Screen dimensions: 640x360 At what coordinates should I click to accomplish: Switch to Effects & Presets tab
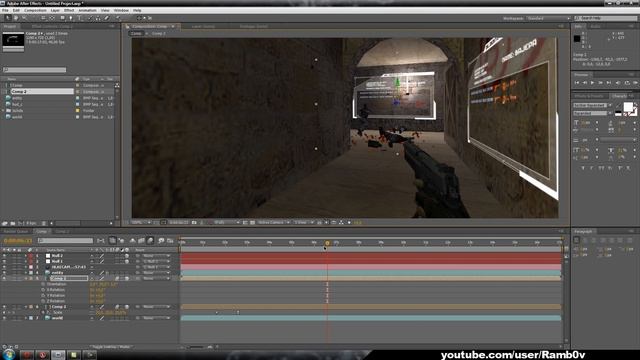pyautogui.click(x=589, y=96)
